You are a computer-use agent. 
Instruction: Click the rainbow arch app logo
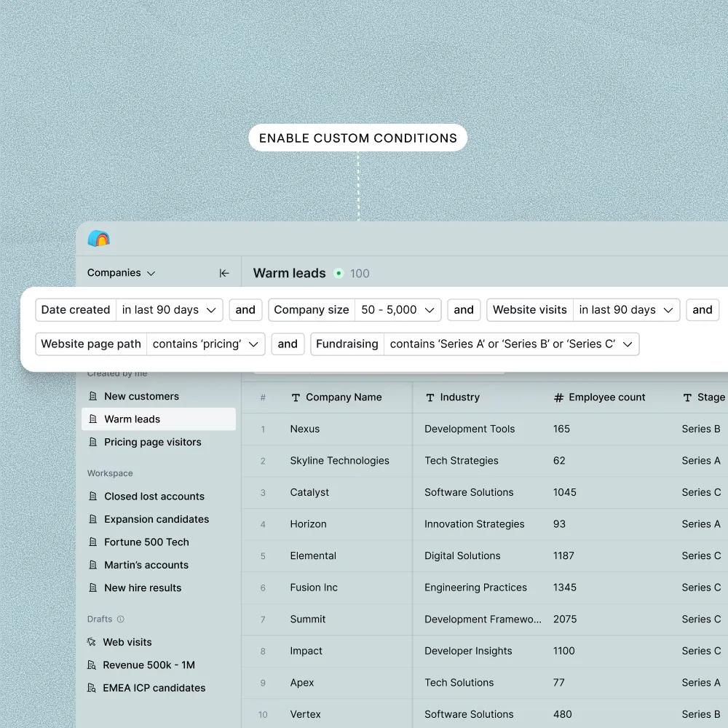pyautogui.click(x=99, y=239)
